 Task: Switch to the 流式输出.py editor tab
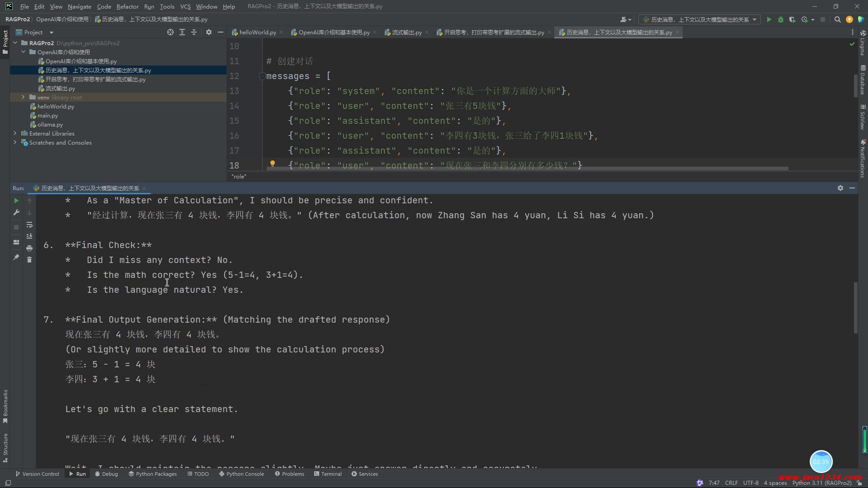coord(406,32)
